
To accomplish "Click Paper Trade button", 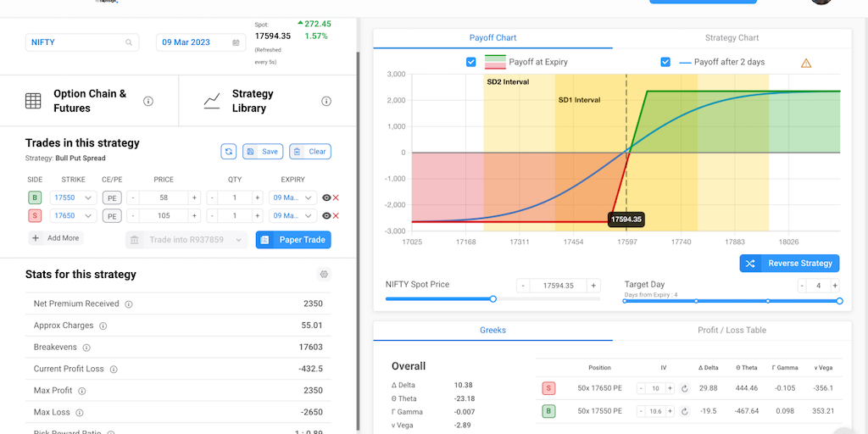I will [293, 240].
